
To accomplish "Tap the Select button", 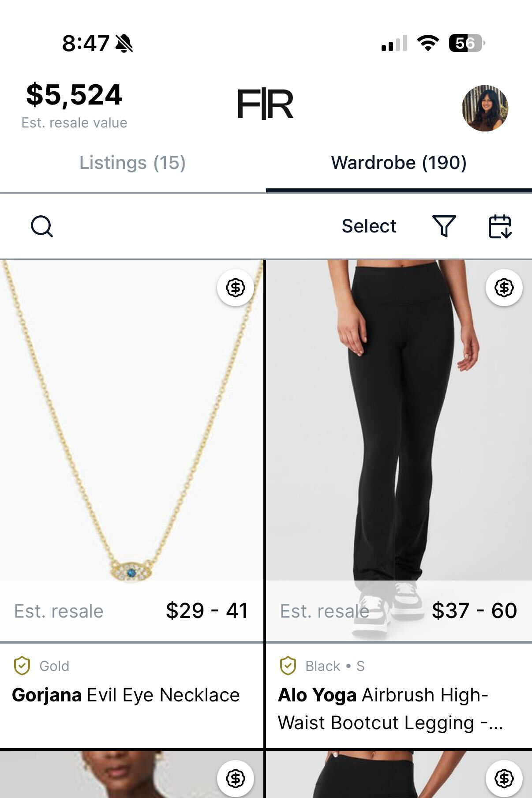I will (369, 226).
